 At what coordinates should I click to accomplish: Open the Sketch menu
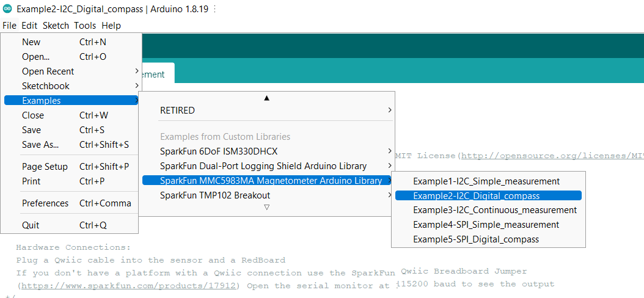pyautogui.click(x=56, y=26)
